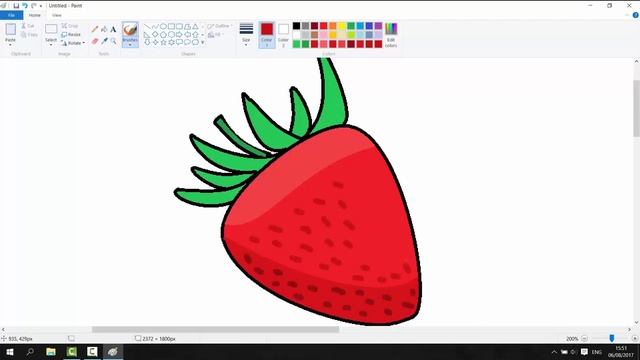This screenshot has height=360, width=640.
Task: Select the Fill with color bucket tool
Action: point(104,29)
